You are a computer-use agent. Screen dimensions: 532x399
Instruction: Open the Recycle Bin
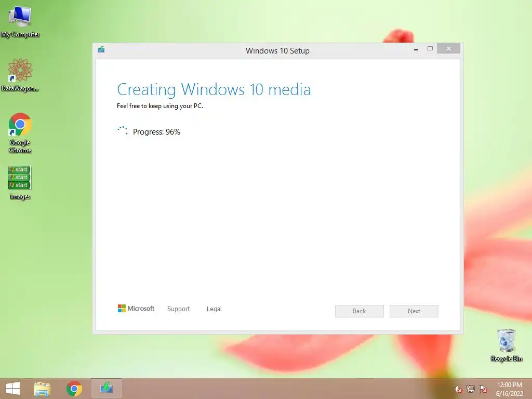[x=506, y=345]
